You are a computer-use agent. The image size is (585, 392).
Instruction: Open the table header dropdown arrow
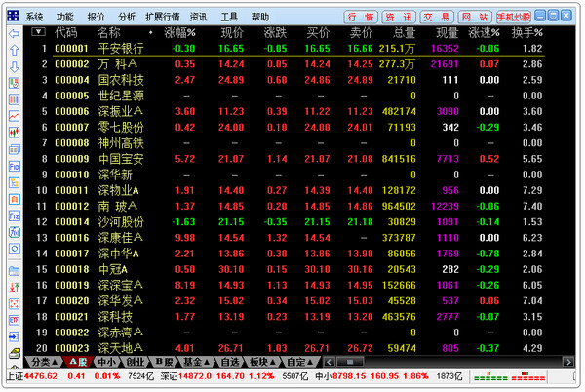38,32
